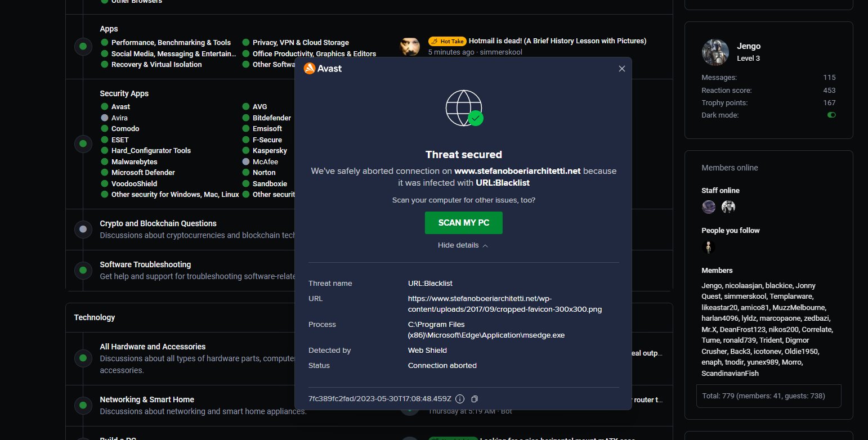Click the forum status icon beside Security Apps
Image resolution: width=868 pixels, height=440 pixels.
(x=83, y=143)
